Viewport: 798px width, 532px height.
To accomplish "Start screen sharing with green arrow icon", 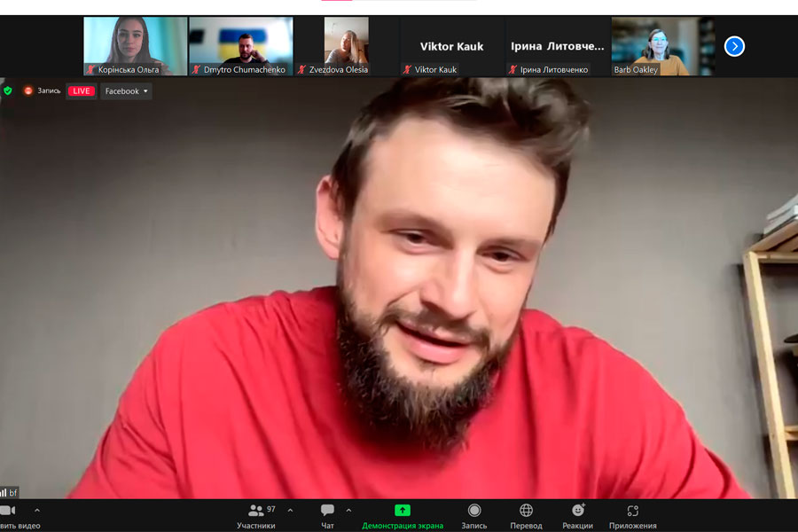I will tap(402, 510).
